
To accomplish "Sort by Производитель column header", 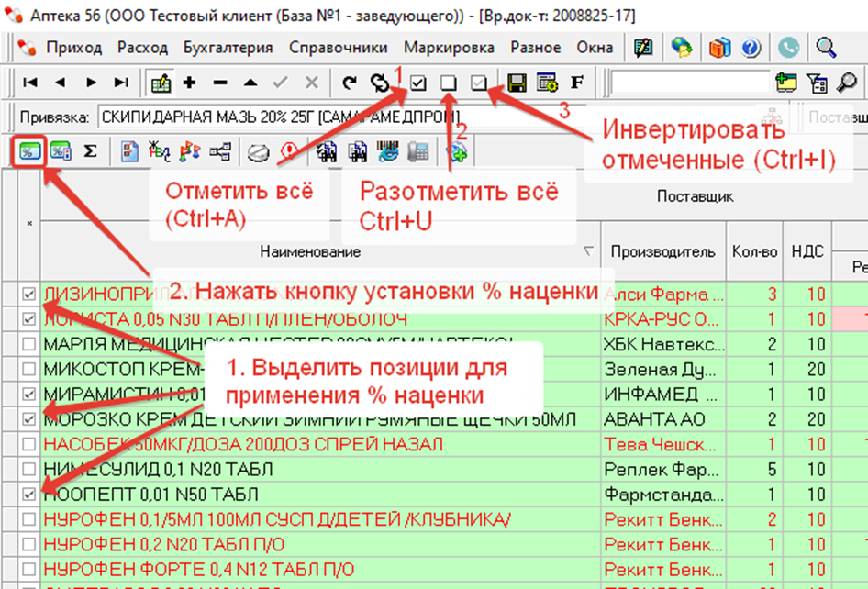I will click(x=663, y=252).
